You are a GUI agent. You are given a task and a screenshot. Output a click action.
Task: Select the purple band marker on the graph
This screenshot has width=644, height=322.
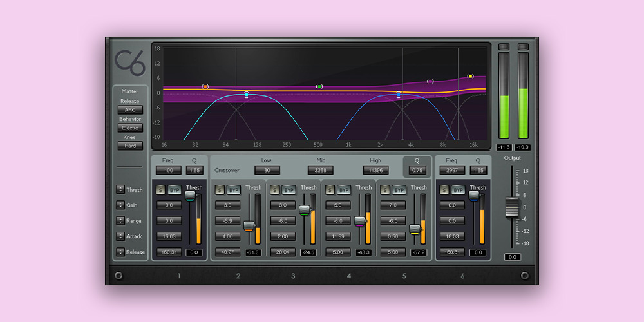(x=430, y=82)
